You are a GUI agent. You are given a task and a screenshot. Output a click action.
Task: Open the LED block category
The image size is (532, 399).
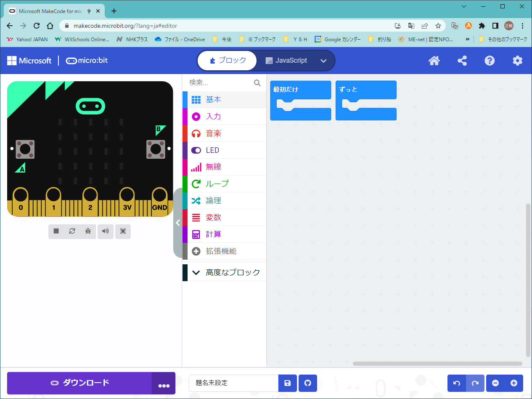[224, 150]
